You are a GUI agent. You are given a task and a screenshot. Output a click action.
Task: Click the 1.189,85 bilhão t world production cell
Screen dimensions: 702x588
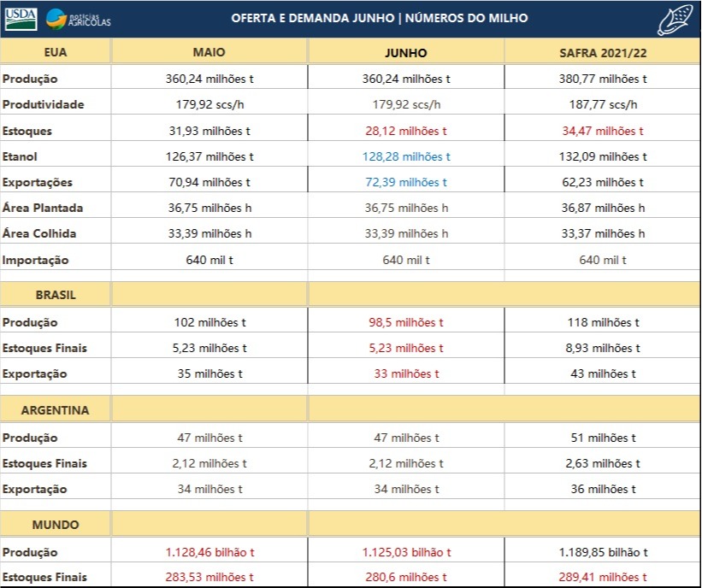(602, 552)
